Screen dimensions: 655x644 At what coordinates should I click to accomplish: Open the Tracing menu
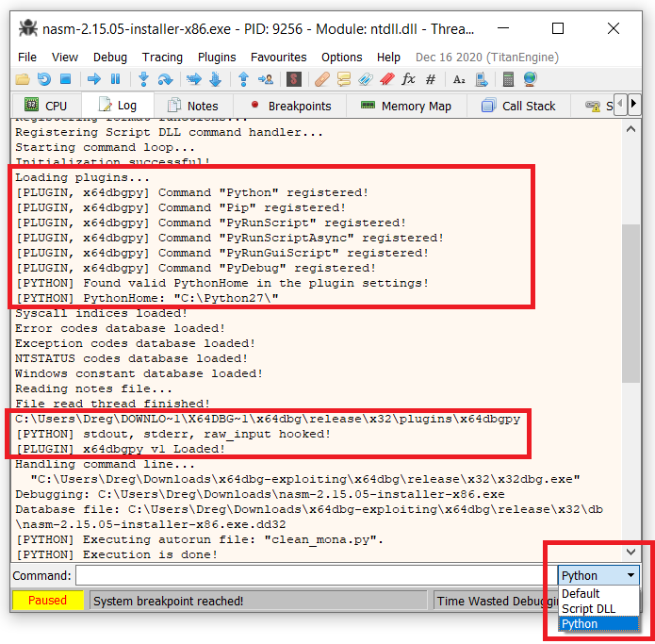[x=162, y=58]
